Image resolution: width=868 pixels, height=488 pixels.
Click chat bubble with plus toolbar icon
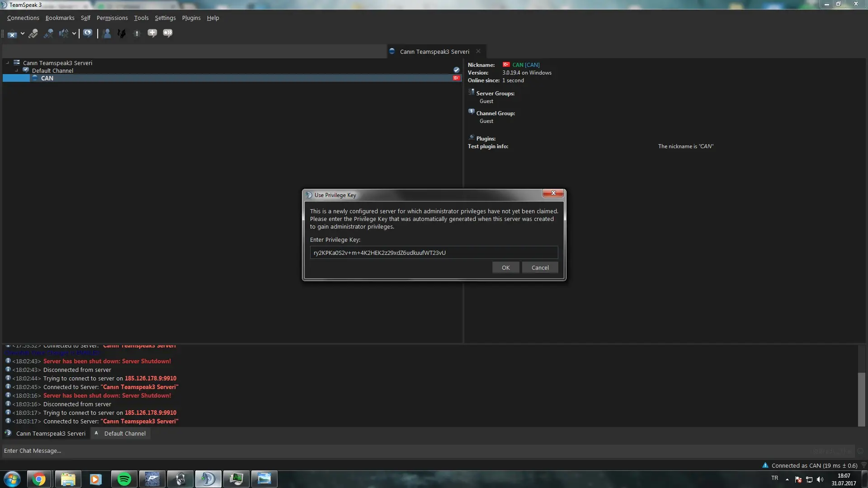(152, 33)
